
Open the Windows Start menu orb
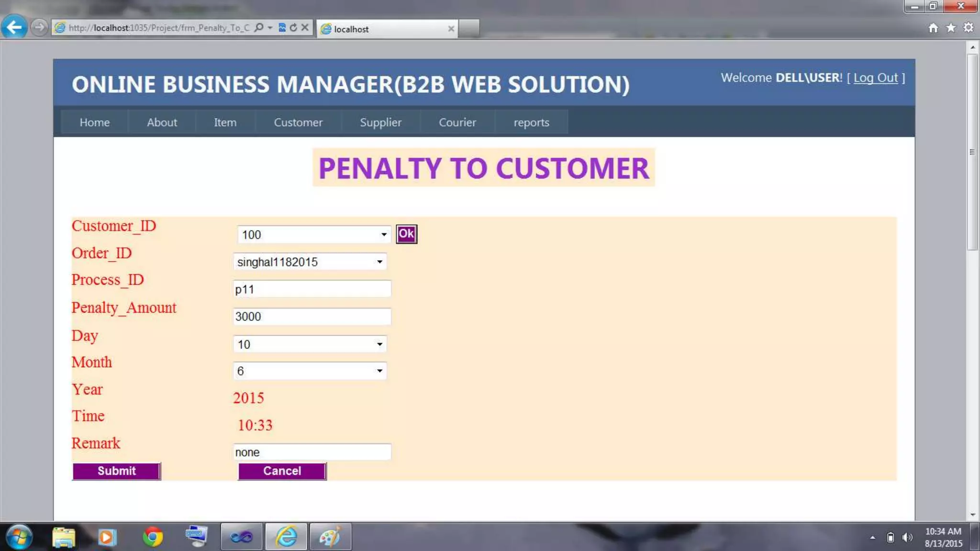point(19,537)
